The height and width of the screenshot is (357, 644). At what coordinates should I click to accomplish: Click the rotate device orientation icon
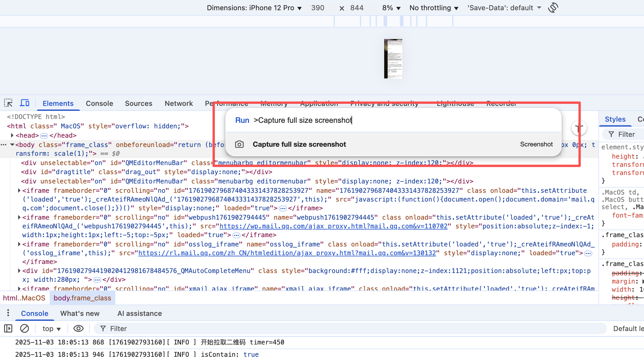coord(553,8)
